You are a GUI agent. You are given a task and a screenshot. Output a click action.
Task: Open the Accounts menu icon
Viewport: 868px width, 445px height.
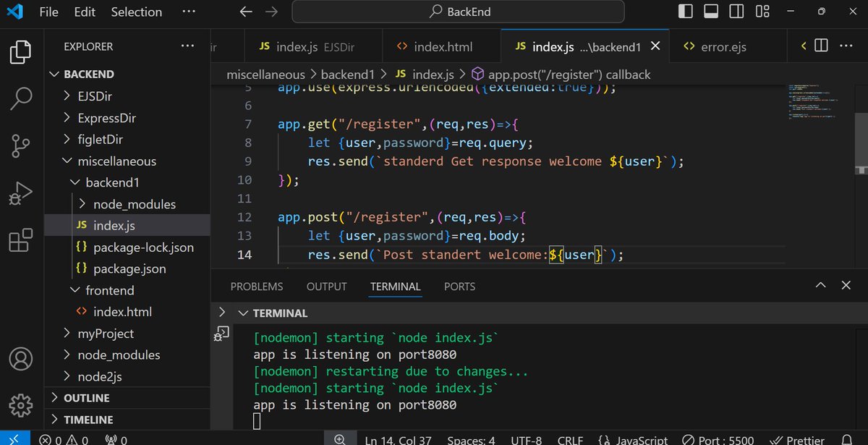tap(21, 359)
